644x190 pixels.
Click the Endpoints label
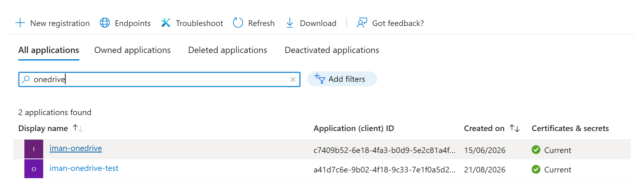click(133, 23)
